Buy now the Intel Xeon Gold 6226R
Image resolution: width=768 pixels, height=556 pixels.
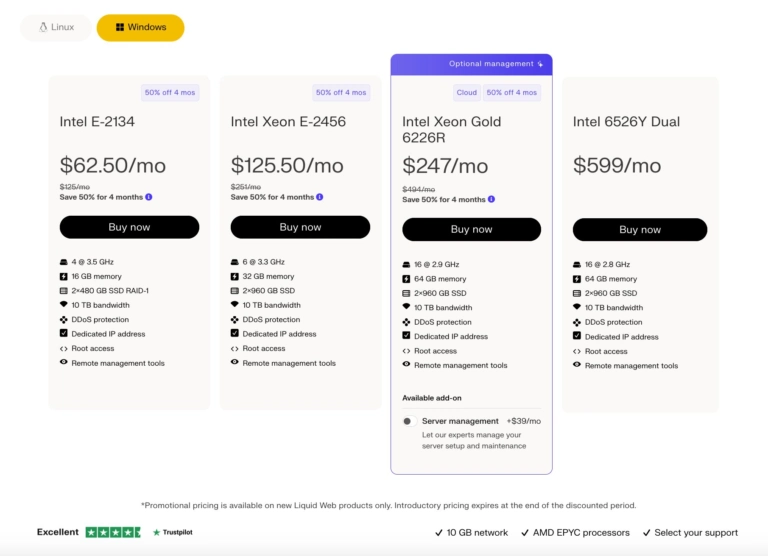click(x=472, y=229)
